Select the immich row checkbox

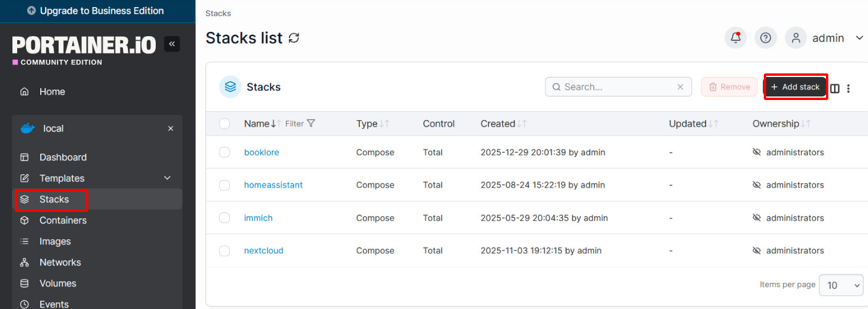[x=224, y=218]
